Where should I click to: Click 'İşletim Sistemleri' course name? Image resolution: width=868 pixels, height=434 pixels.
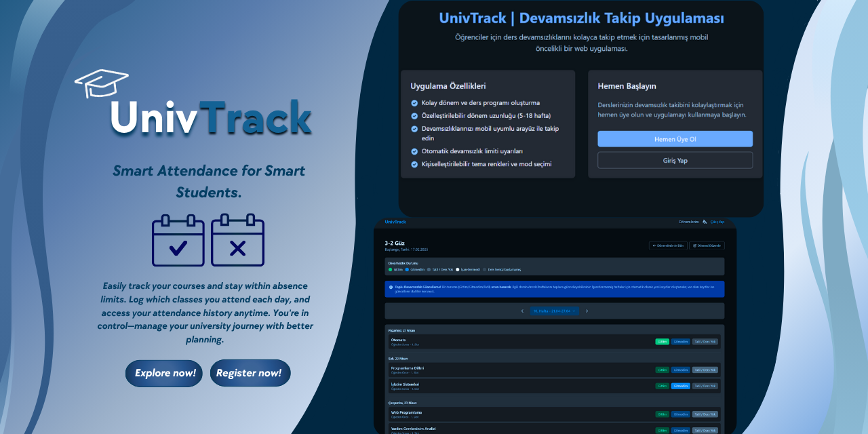(x=405, y=384)
